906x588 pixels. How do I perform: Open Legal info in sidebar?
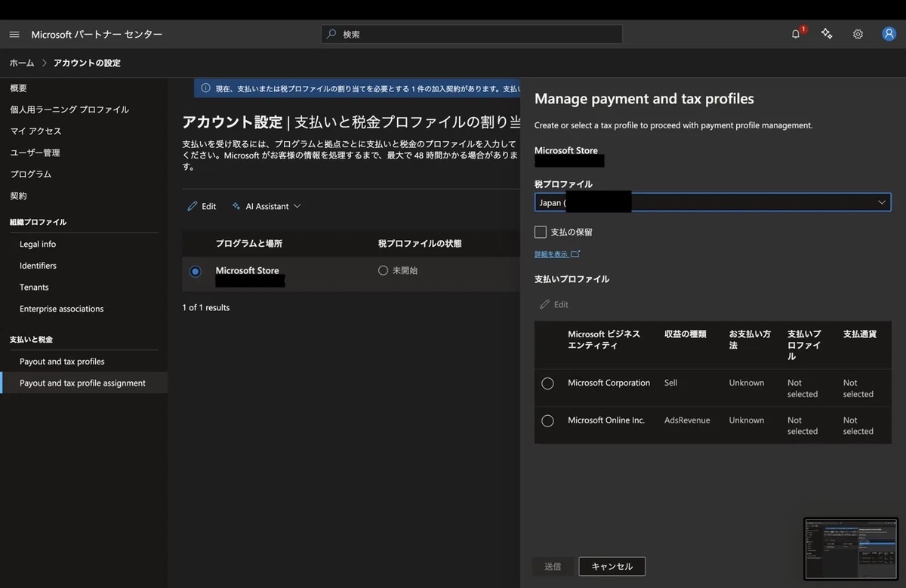click(x=38, y=244)
